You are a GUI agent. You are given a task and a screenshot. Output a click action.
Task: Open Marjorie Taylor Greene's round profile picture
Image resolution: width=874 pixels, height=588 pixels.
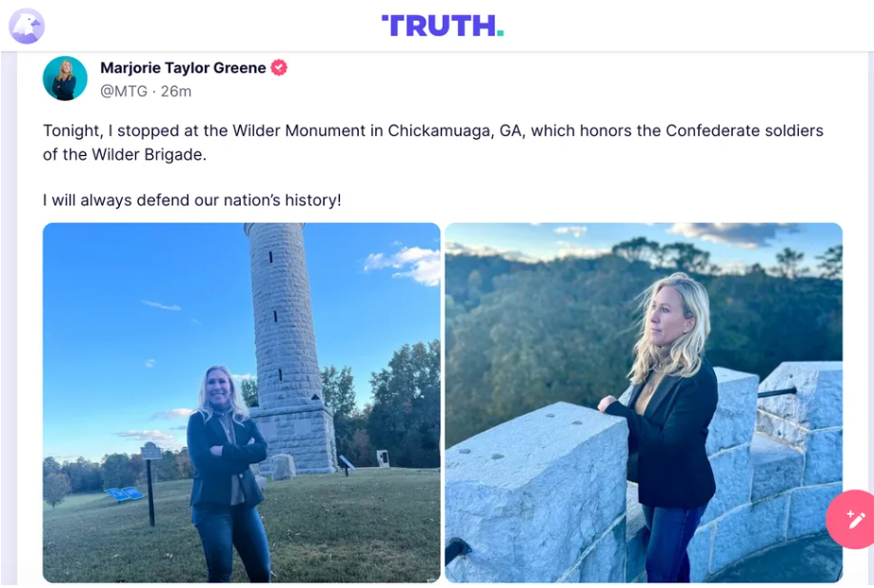tap(65, 79)
